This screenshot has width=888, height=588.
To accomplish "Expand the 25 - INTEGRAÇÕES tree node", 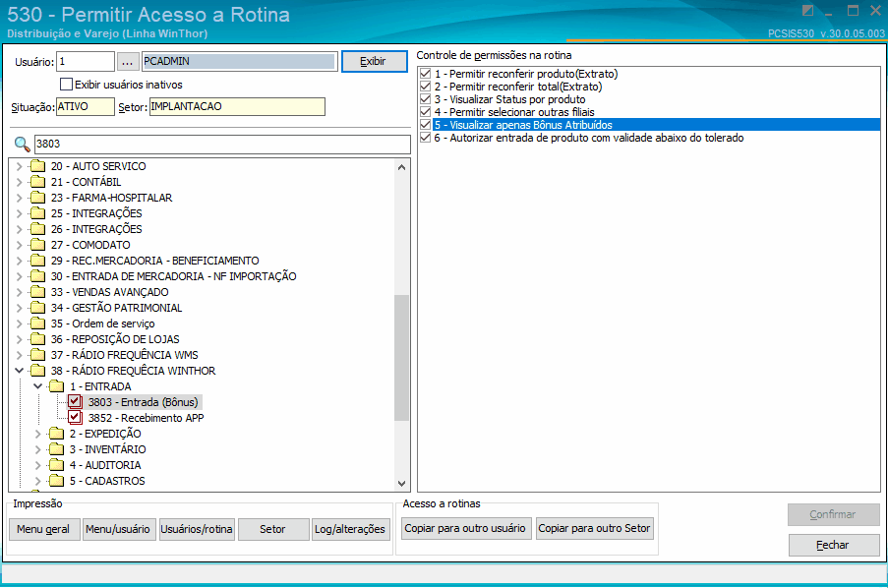I will [20, 213].
